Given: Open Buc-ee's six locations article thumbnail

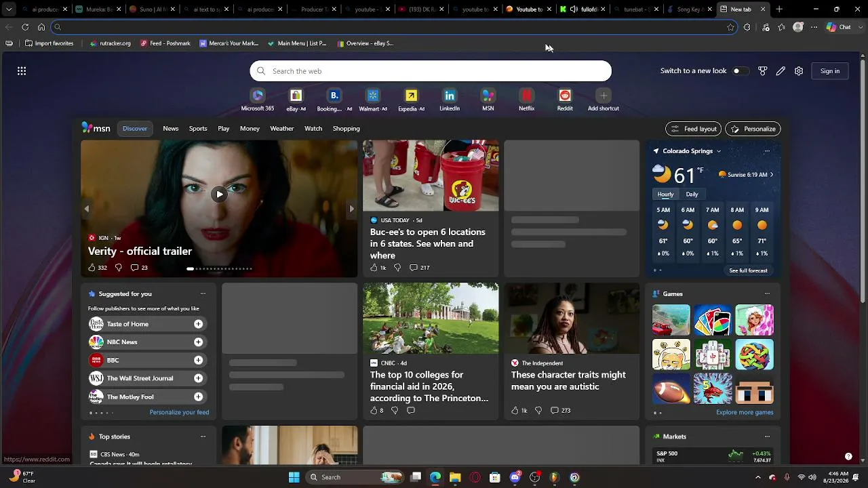Looking at the screenshot, I should 431,176.
